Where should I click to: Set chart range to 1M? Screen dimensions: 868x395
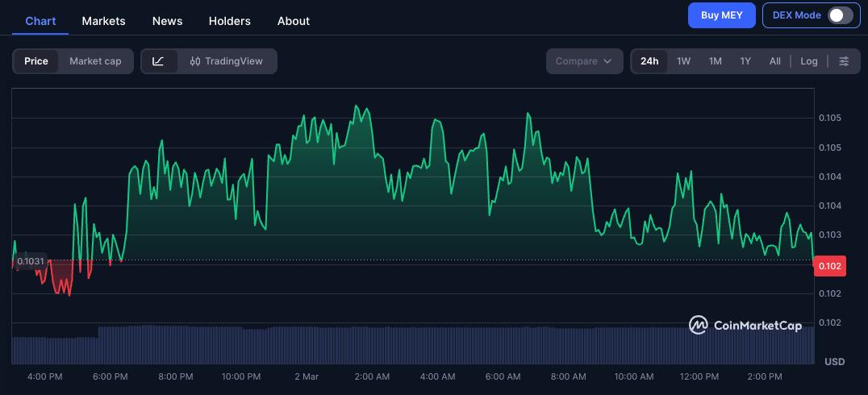716,61
